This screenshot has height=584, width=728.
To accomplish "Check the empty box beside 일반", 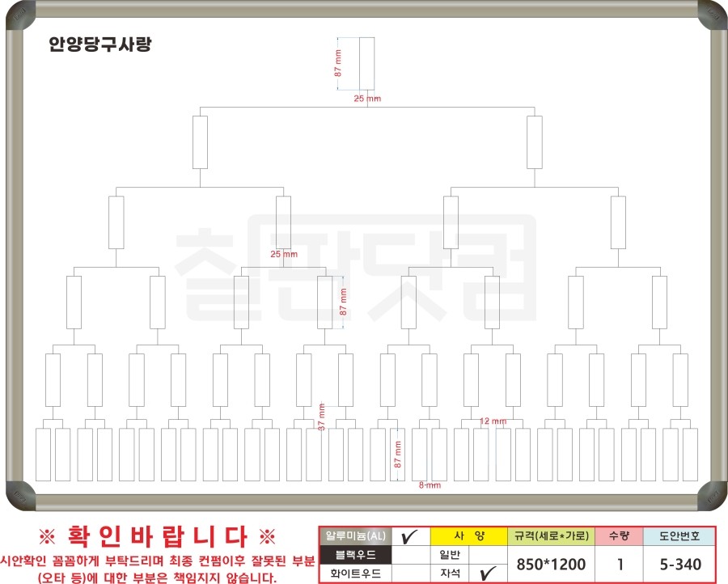I will click(487, 555).
